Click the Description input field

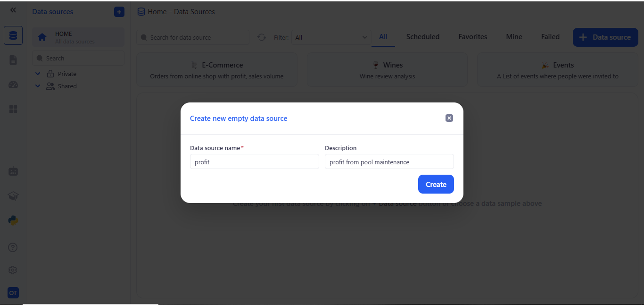pyautogui.click(x=389, y=162)
